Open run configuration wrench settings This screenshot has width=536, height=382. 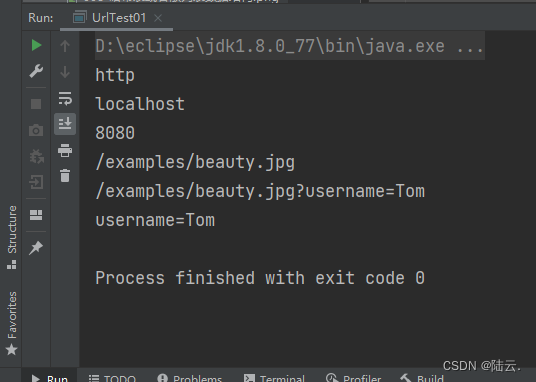(x=36, y=71)
